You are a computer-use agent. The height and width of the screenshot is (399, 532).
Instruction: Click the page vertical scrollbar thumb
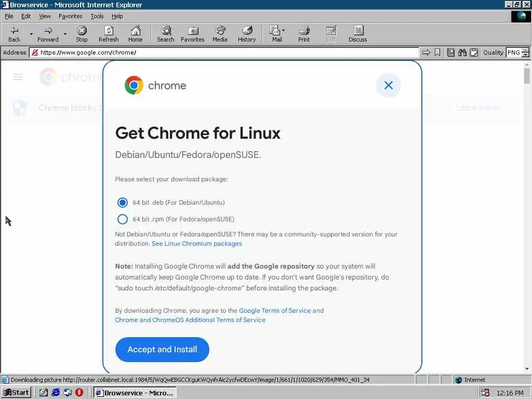click(x=527, y=76)
